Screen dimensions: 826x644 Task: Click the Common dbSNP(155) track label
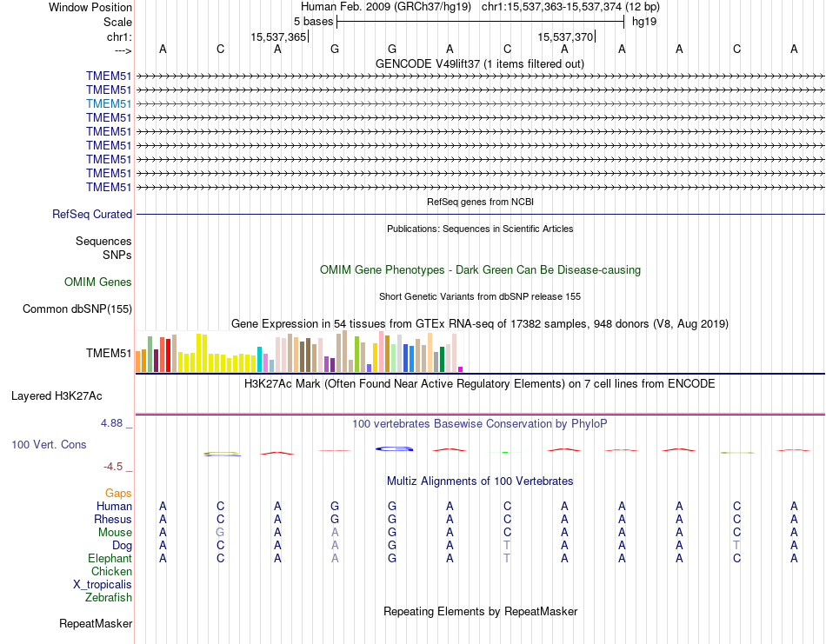[77, 309]
